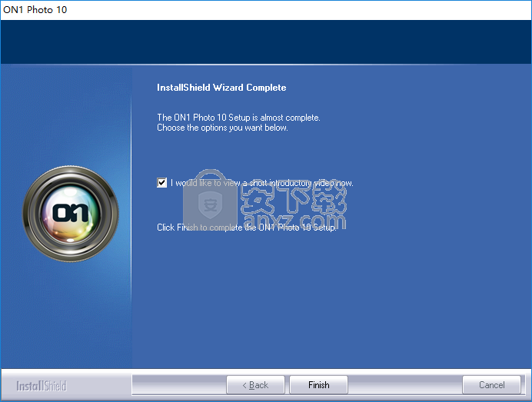Click the 'I would like to view' checkbox label
This screenshot has height=402, width=532.
(262, 183)
